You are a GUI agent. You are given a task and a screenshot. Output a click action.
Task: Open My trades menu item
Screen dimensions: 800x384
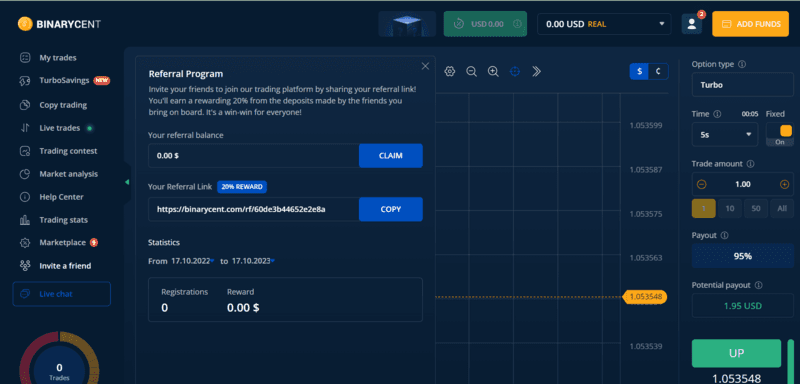point(58,58)
